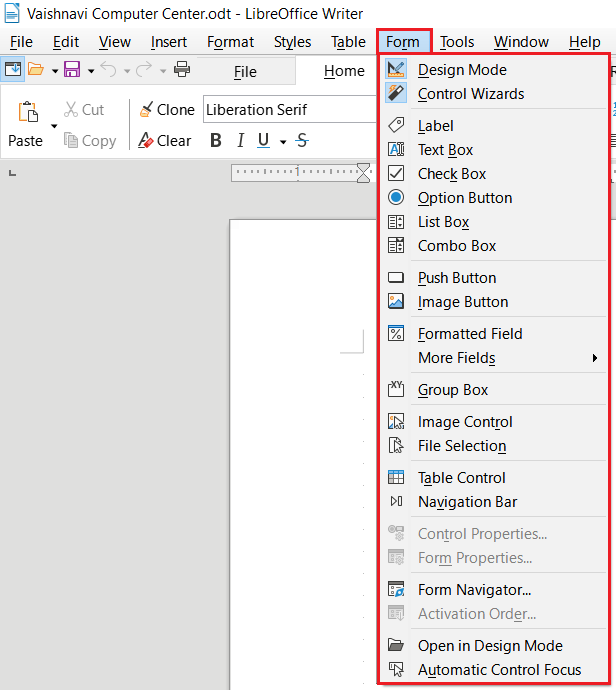616x690 pixels.
Task: Click the Print icon
Action: 182,69
